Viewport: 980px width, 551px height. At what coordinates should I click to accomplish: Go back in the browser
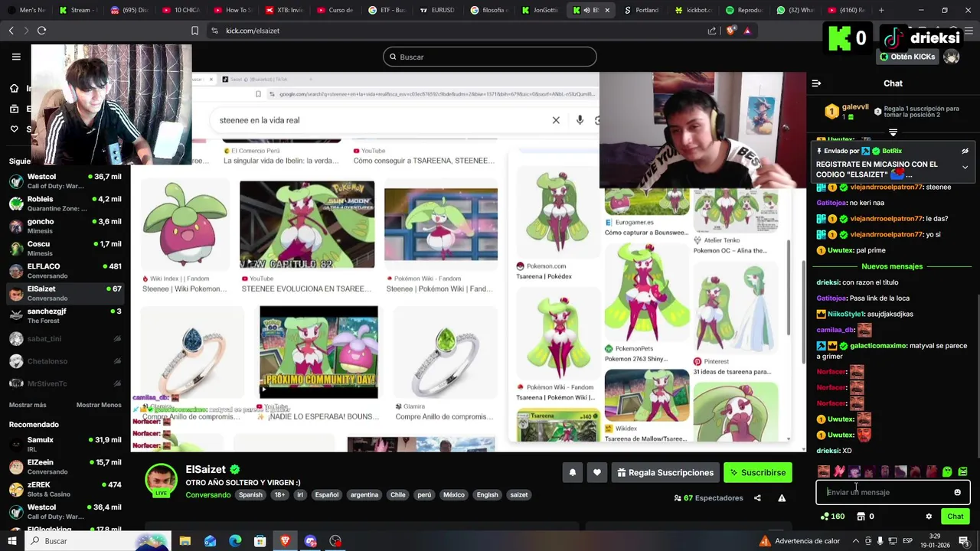click(11, 31)
